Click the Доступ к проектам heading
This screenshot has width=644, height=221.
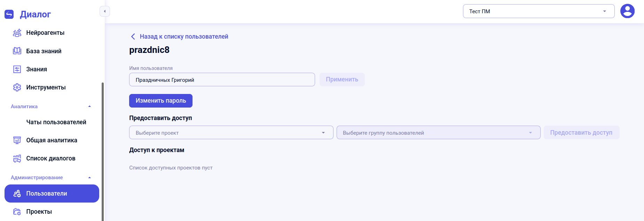[x=157, y=150]
